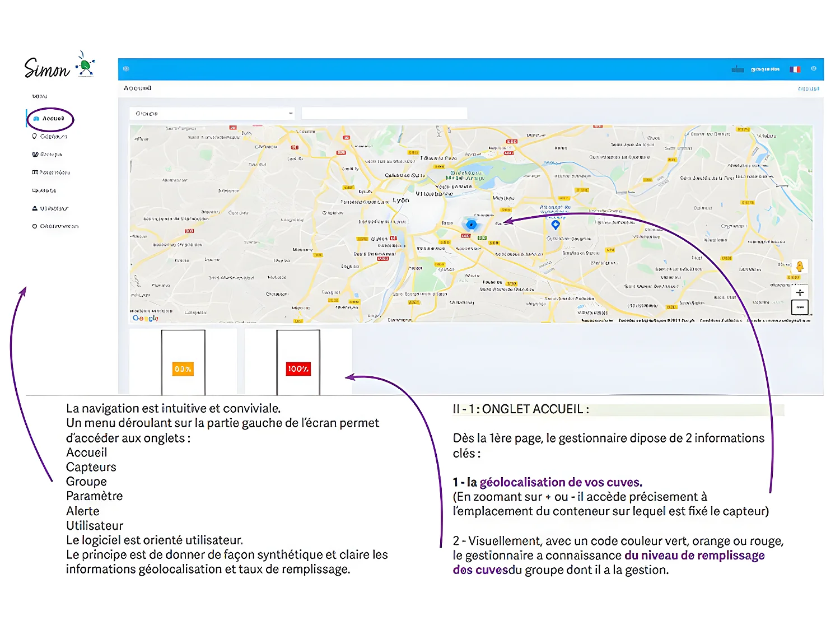The height and width of the screenshot is (630, 840).
Task: Click the + zoom control on the map
Action: 800,292
